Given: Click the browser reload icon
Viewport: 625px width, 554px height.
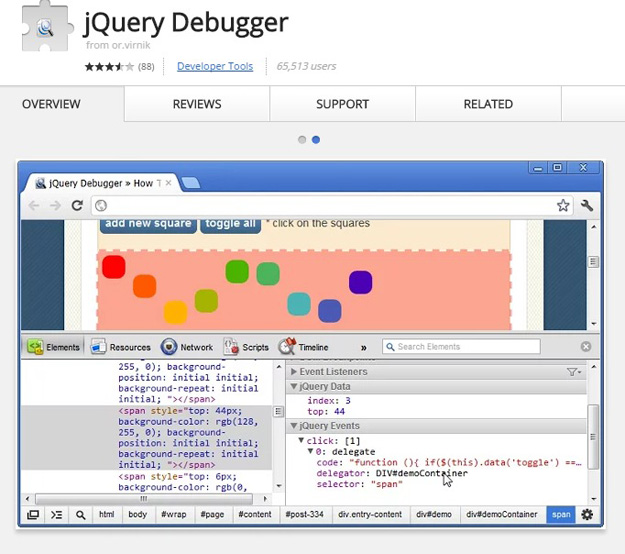Looking at the screenshot, I should tap(77, 205).
